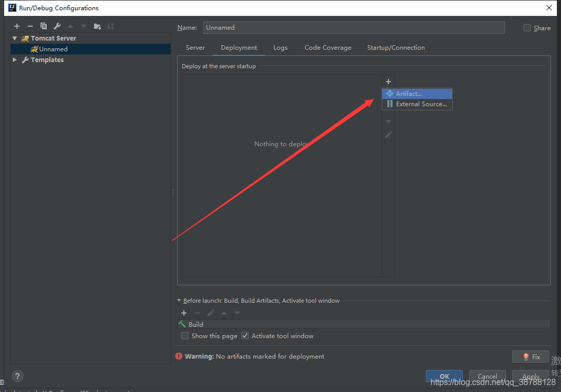Expand the Templates tree node
Screen dimensions: 561x392
pyautogui.click(x=15, y=60)
